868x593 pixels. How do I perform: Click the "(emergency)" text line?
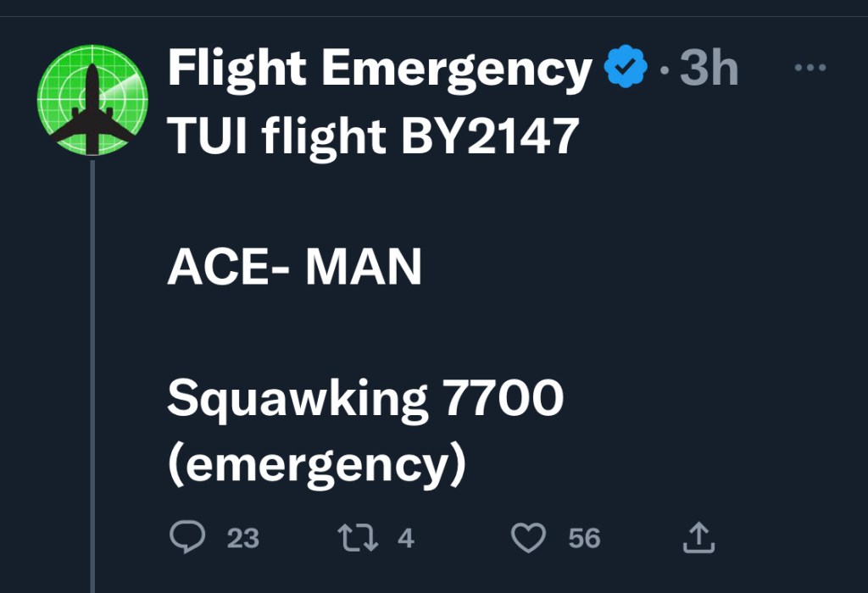tap(316, 464)
